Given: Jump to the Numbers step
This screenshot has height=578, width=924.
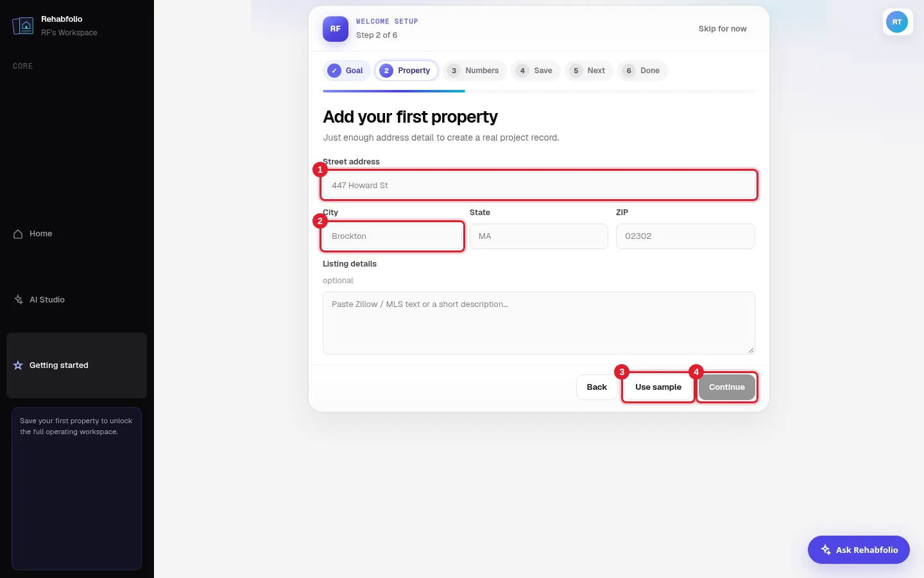Looking at the screenshot, I should point(475,71).
